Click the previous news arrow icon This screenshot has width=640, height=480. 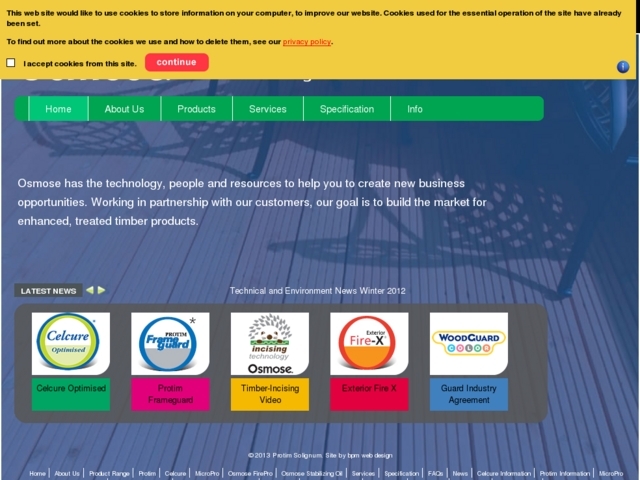90,290
